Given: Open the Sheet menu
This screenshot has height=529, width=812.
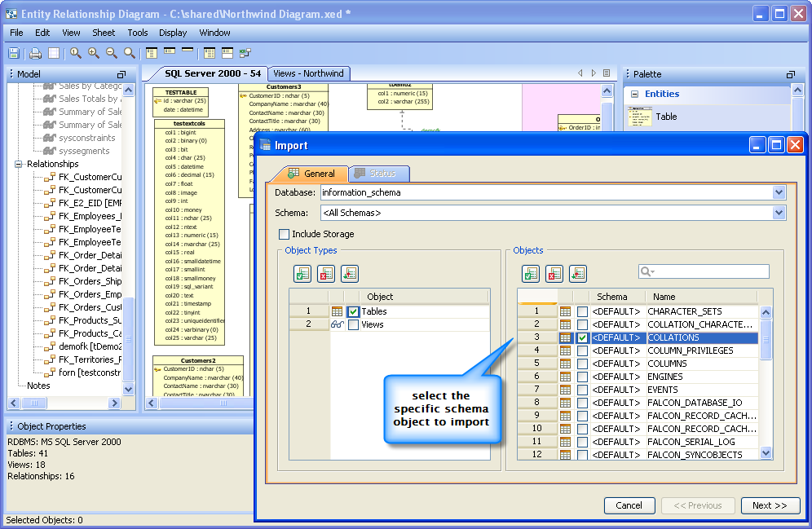Looking at the screenshot, I should [104, 33].
